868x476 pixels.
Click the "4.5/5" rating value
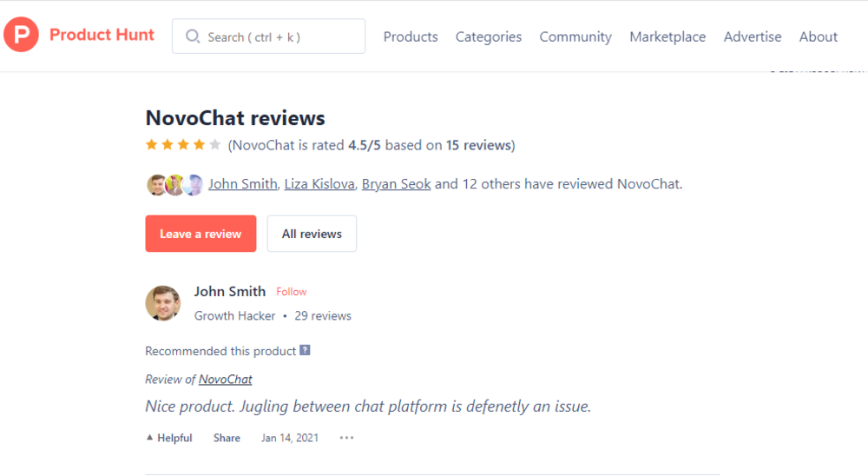click(365, 145)
